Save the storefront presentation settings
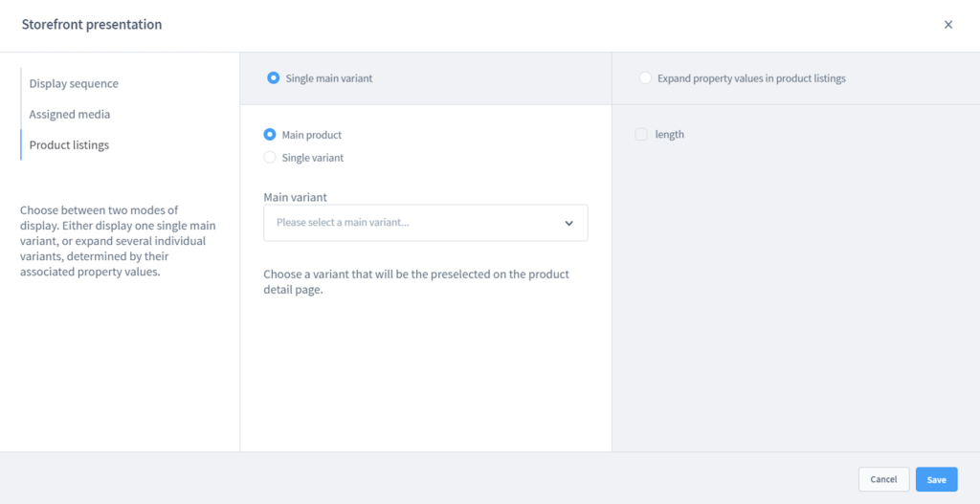 point(936,479)
